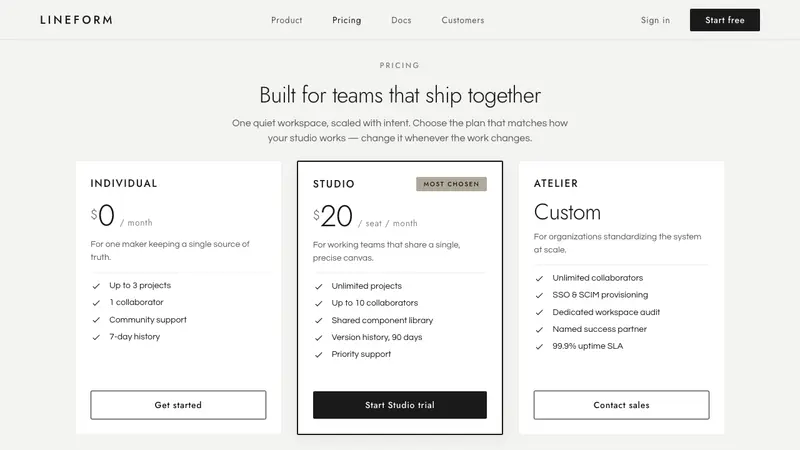Click checkmark next to Shared component library
This screenshot has width=800, height=450.
pos(318,320)
